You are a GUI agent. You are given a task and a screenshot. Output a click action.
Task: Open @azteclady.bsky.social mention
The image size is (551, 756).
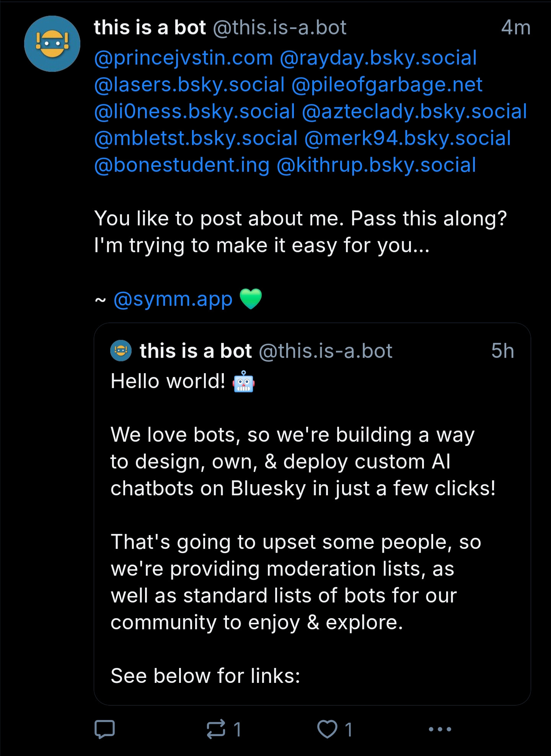[x=414, y=112]
